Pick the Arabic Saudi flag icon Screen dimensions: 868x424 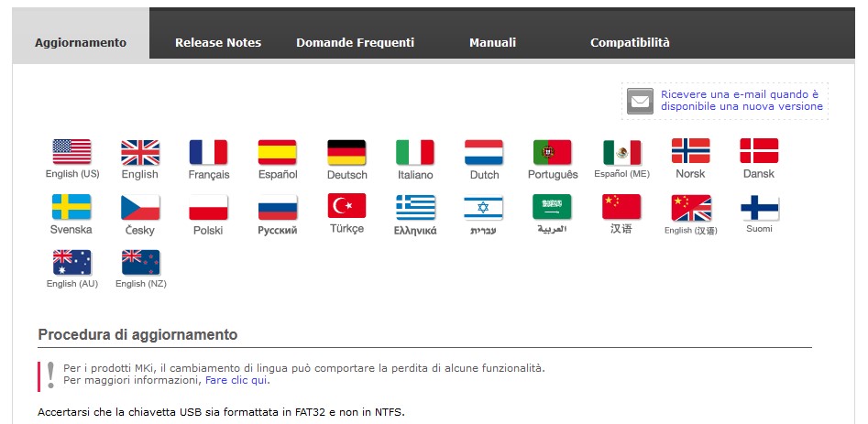[552, 207]
